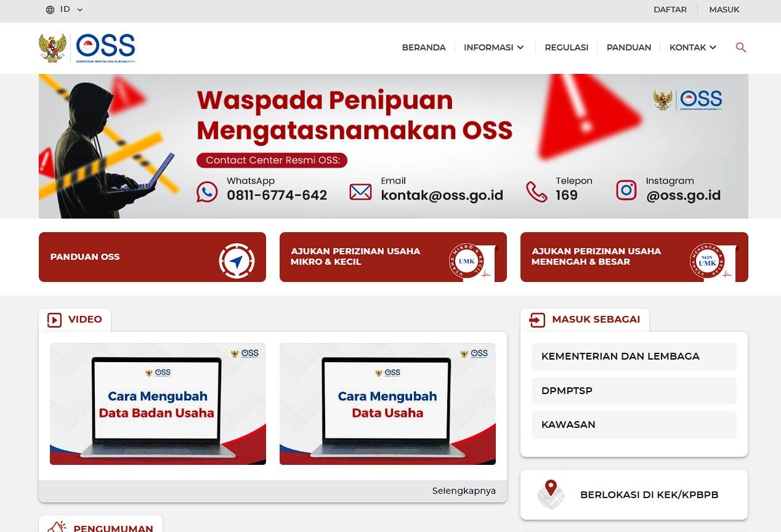Click the NON UMK badge icon
The image size is (781, 532).
click(x=707, y=261)
